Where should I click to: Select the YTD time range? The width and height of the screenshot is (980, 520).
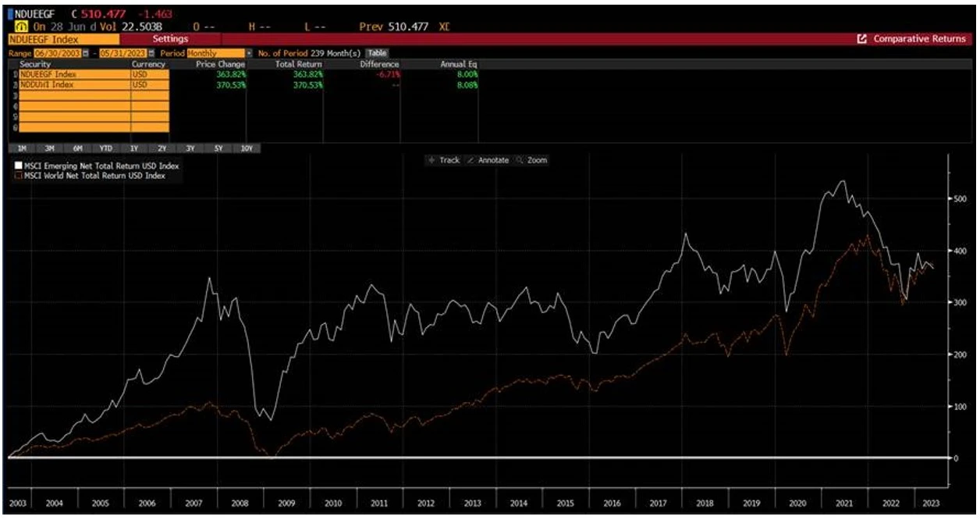tap(105, 148)
